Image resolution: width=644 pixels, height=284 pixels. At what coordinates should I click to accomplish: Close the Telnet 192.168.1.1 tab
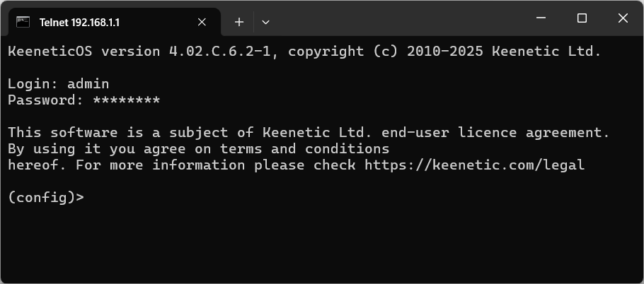pos(202,22)
